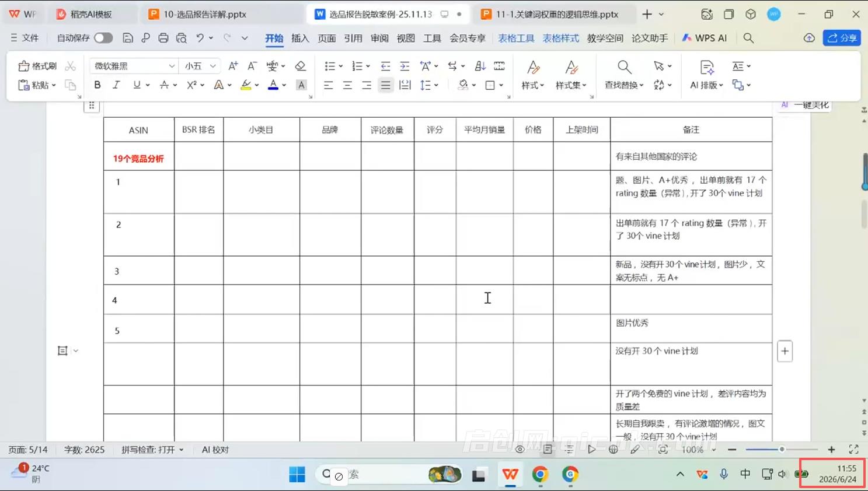868x491 pixels.
Task: Click the WPS AI button
Action: pos(705,38)
